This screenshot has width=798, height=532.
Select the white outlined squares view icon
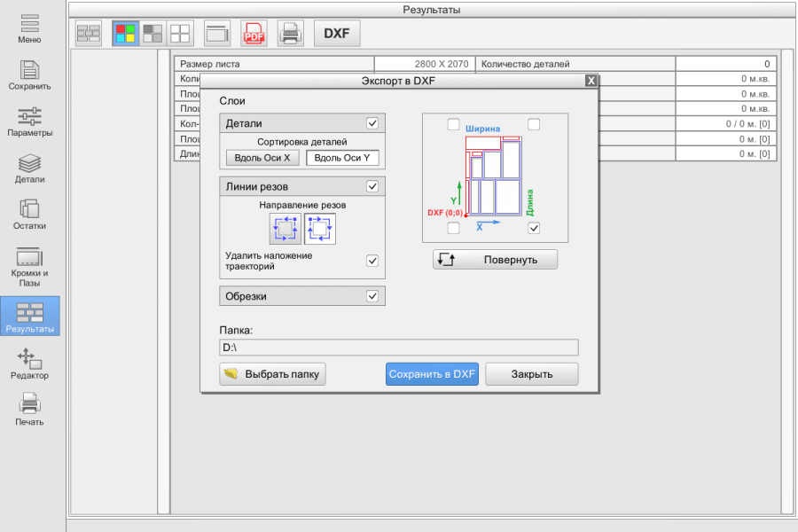pos(180,34)
